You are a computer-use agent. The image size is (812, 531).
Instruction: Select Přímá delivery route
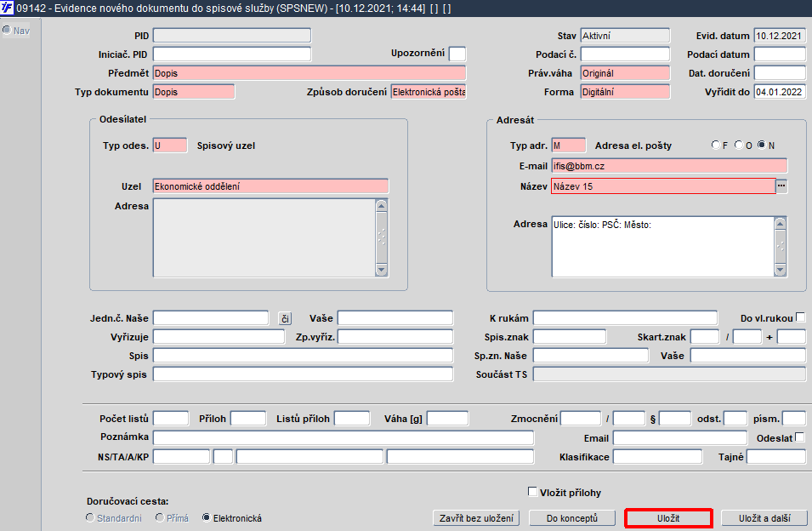point(160,517)
